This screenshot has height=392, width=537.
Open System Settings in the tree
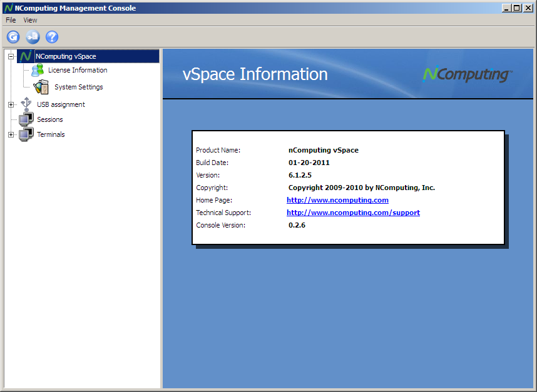point(78,88)
